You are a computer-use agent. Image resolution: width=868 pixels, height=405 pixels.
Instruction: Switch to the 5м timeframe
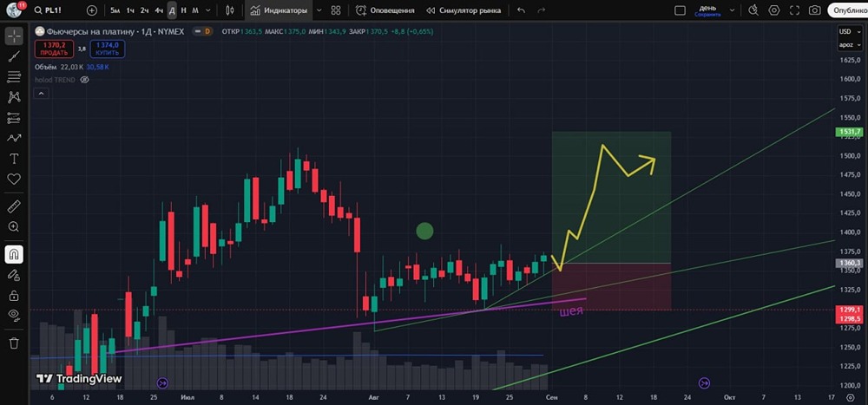click(115, 10)
